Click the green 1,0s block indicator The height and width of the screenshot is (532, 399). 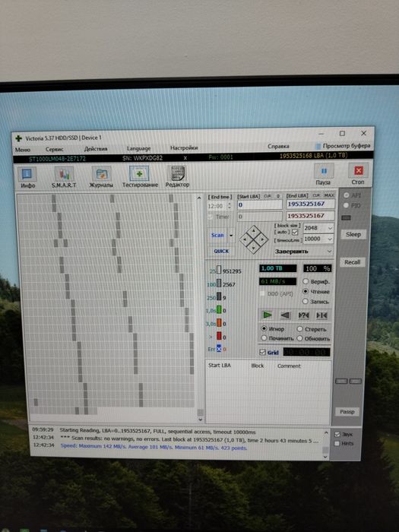point(219,310)
